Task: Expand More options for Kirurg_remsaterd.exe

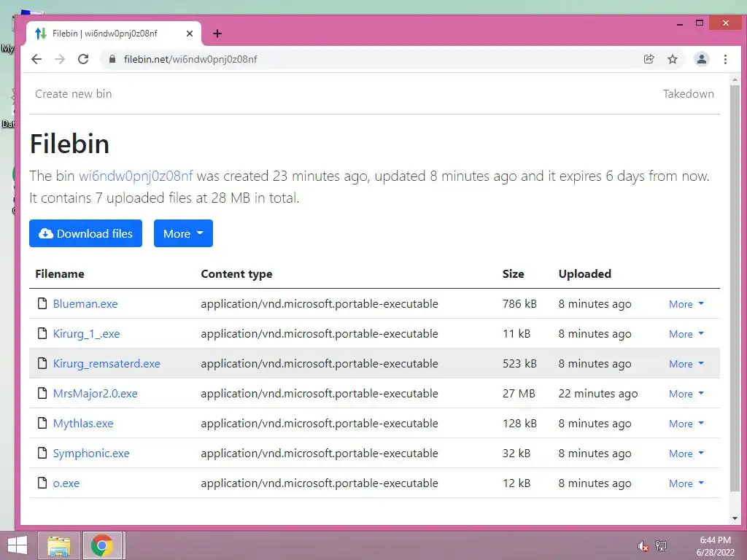Action: point(686,364)
